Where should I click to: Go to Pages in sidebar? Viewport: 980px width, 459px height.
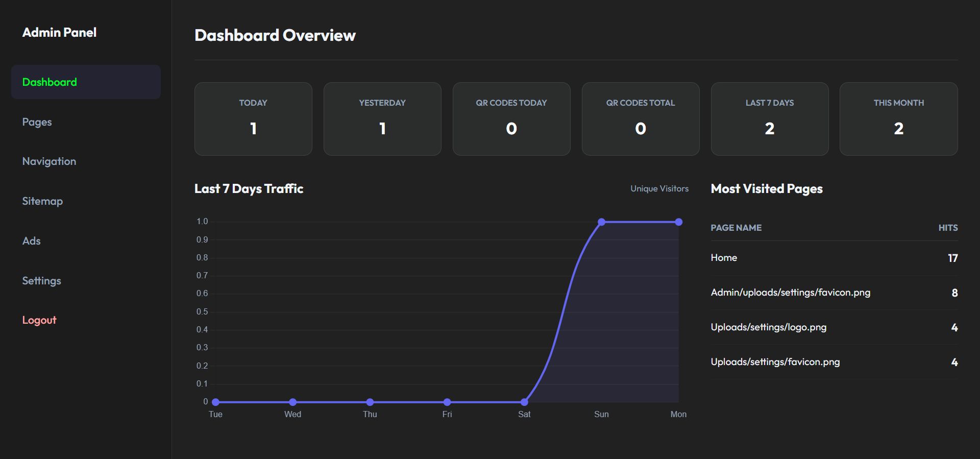tap(37, 122)
